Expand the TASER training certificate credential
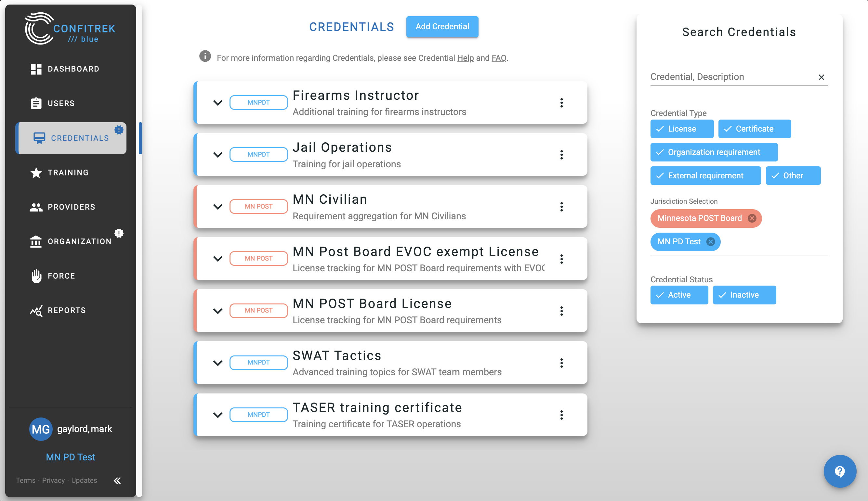The image size is (868, 501). click(217, 415)
